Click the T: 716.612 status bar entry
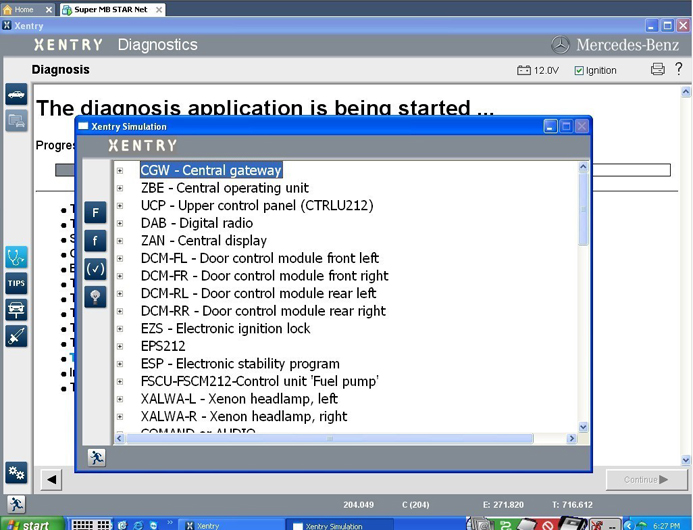This screenshot has height=530, width=693. click(x=572, y=505)
